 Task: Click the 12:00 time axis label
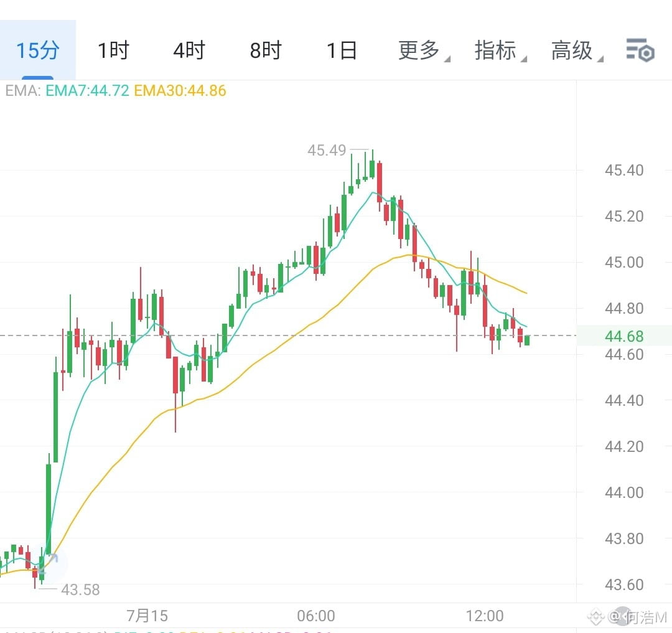click(x=485, y=616)
